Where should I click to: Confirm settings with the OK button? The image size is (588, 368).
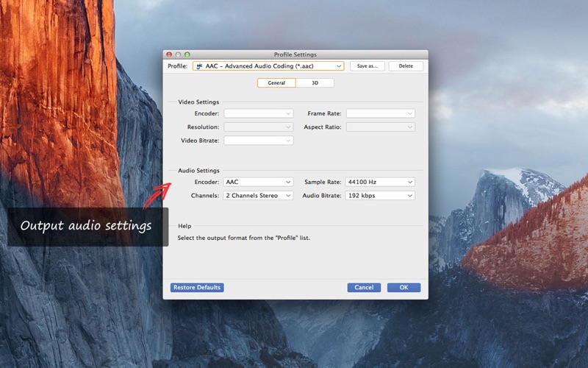[x=404, y=288]
